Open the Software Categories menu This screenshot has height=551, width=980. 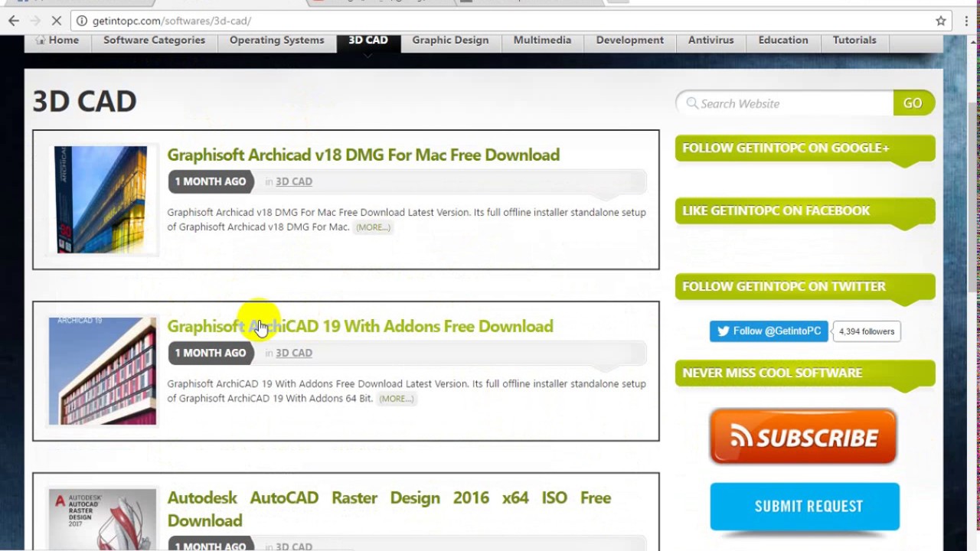tap(154, 40)
